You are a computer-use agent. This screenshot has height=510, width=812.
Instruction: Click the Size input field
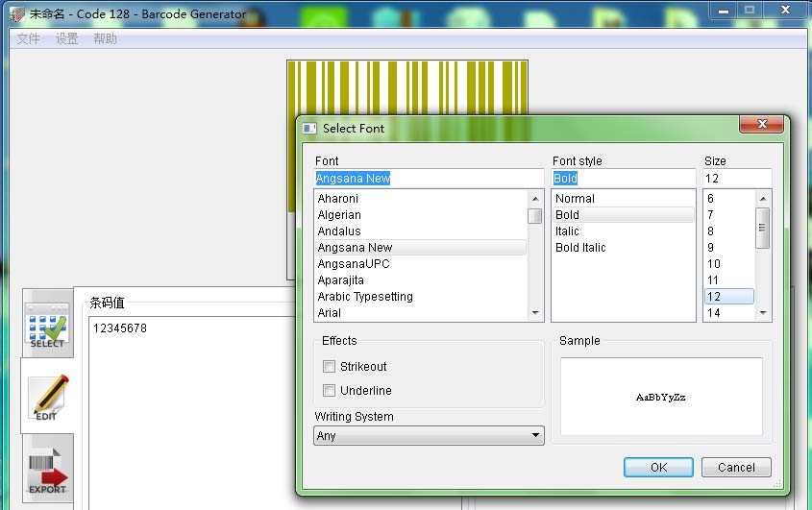point(737,178)
